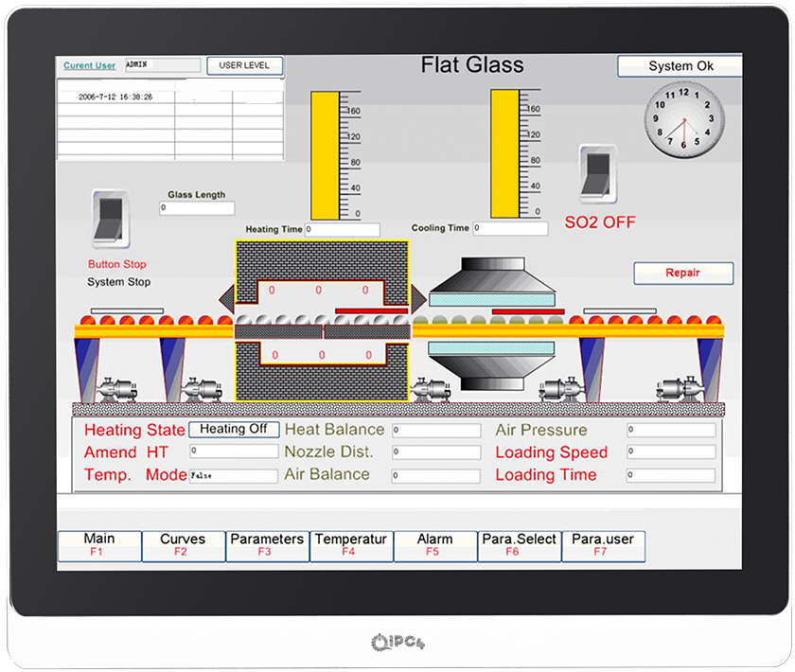Viewport: 795px width, 672px height.
Task: Click the USER LEVEL button
Action: [x=244, y=65]
